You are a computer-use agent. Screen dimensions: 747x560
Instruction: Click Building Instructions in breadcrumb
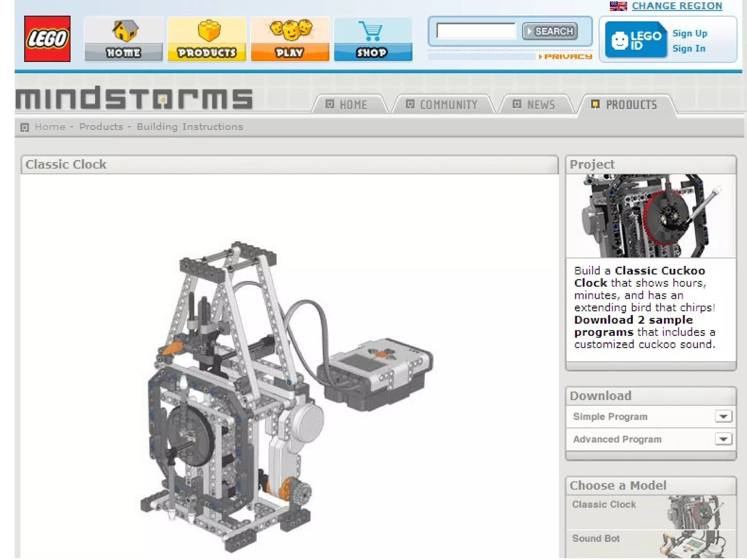190,127
